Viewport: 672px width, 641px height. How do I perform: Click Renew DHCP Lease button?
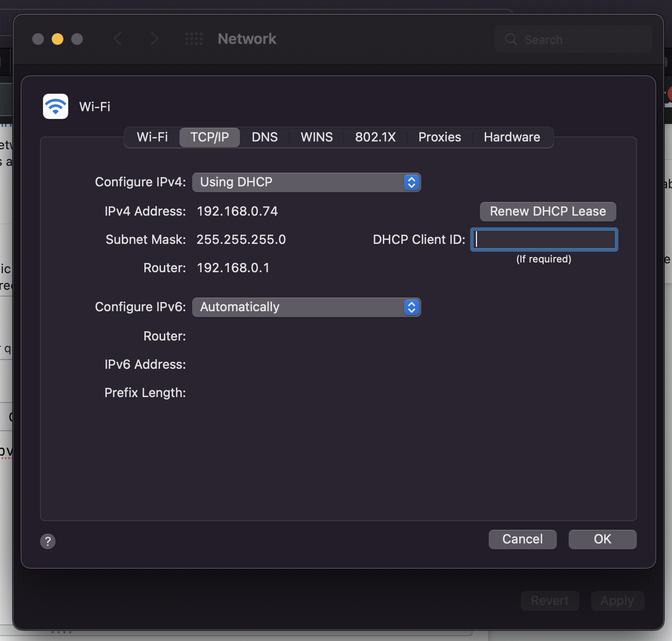[548, 212]
